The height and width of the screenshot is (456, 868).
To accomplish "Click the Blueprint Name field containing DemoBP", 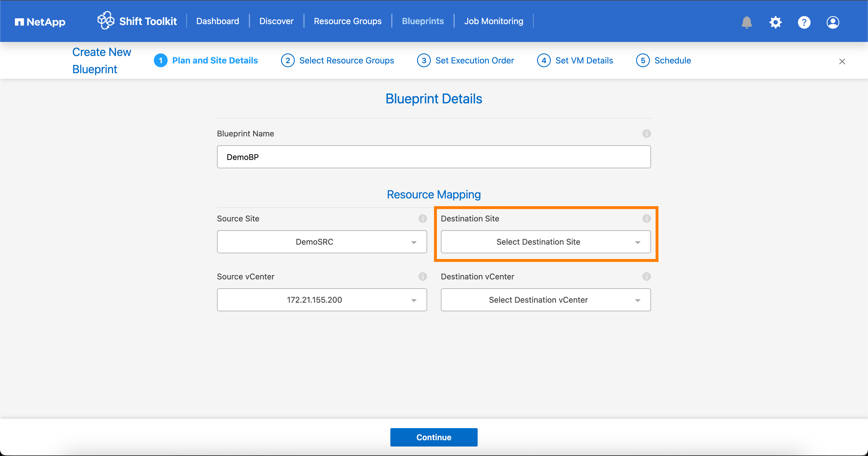I will pyautogui.click(x=434, y=157).
